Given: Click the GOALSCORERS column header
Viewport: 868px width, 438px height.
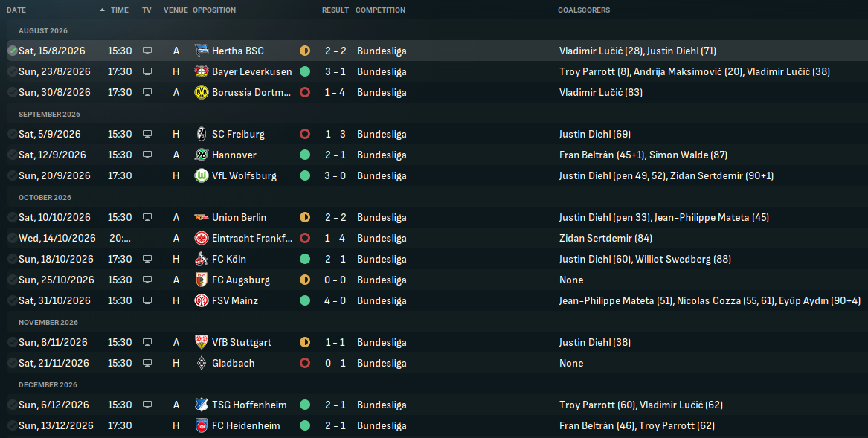Looking at the screenshot, I should (x=584, y=10).
